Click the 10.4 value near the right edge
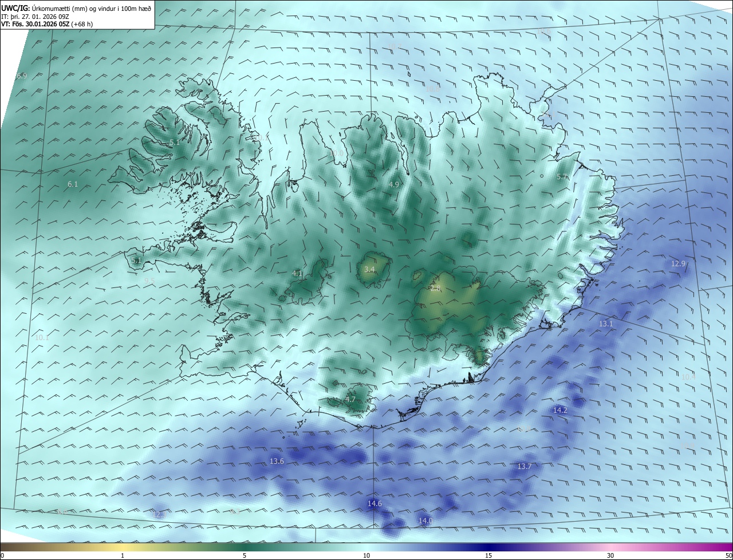This screenshot has height=560, width=733. tap(688, 377)
